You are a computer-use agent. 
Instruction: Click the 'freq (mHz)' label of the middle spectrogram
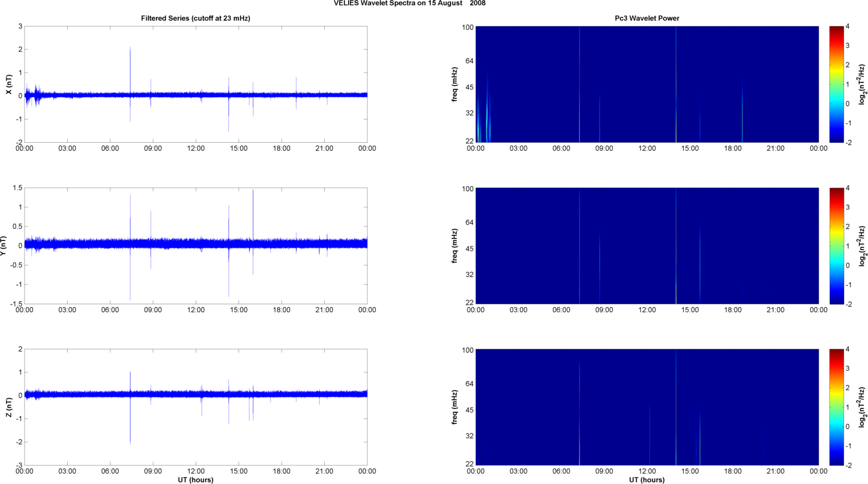(x=454, y=246)
